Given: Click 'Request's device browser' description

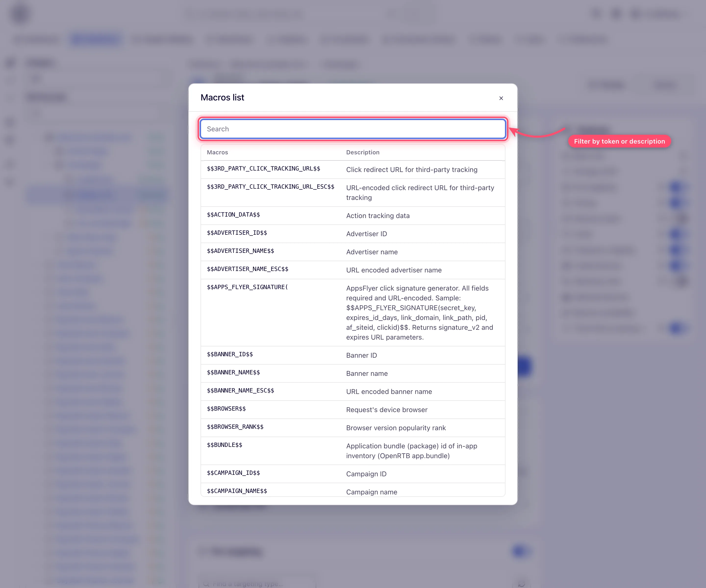Looking at the screenshot, I should 387,410.
